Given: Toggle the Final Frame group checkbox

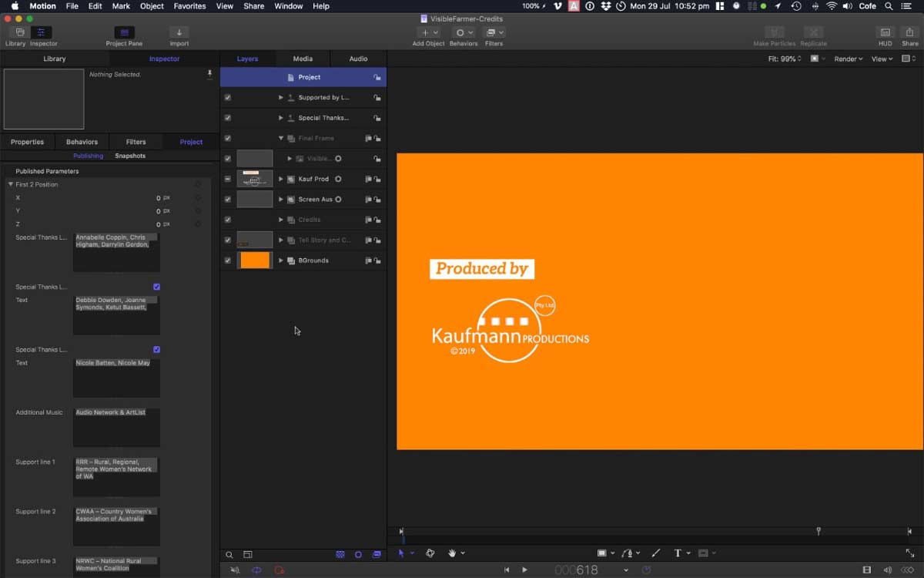Looking at the screenshot, I should click(228, 138).
